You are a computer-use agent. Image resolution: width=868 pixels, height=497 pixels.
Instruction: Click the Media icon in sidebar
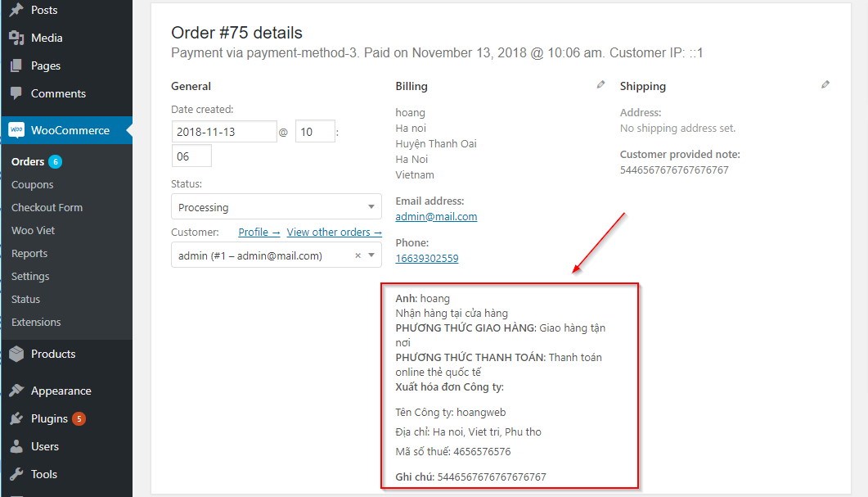click(16, 38)
